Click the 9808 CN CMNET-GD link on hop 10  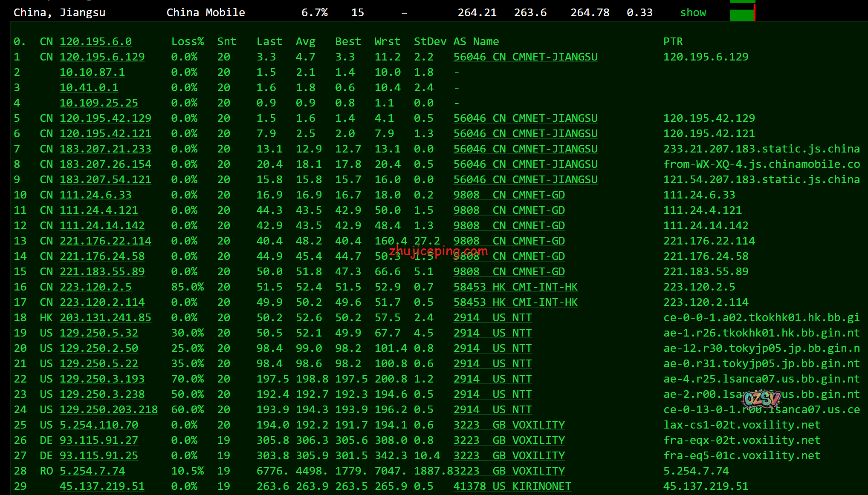pyautogui.click(x=509, y=195)
